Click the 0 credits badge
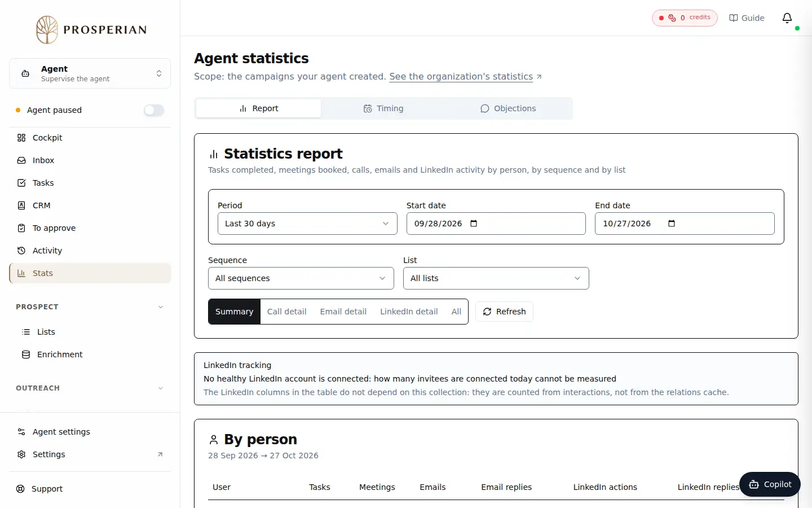The width and height of the screenshot is (812, 508). click(x=685, y=18)
